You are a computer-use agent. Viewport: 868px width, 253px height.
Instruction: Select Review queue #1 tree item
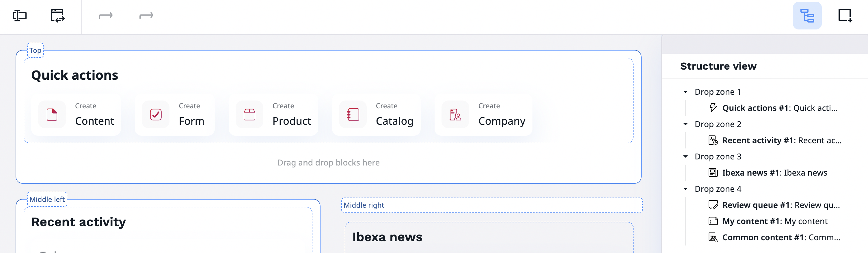781,205
